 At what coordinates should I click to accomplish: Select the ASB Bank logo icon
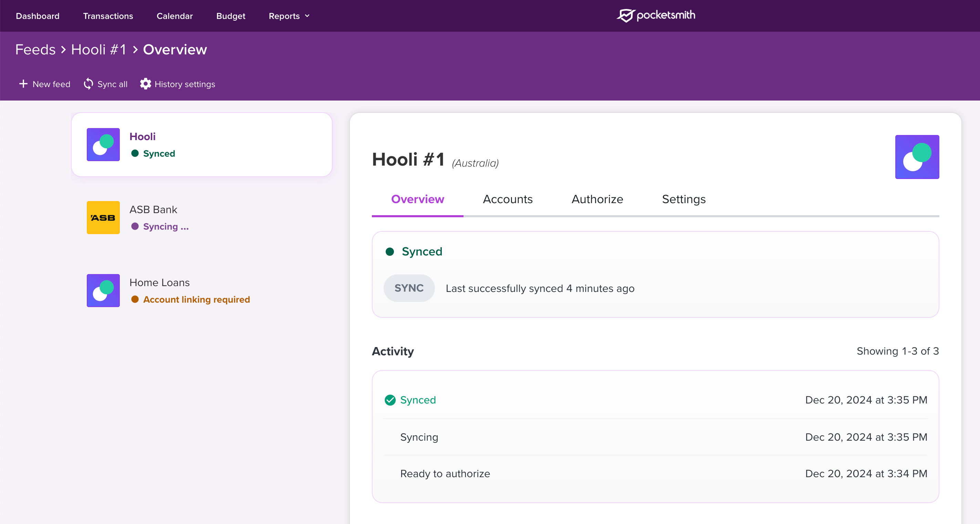pos(103,218)
